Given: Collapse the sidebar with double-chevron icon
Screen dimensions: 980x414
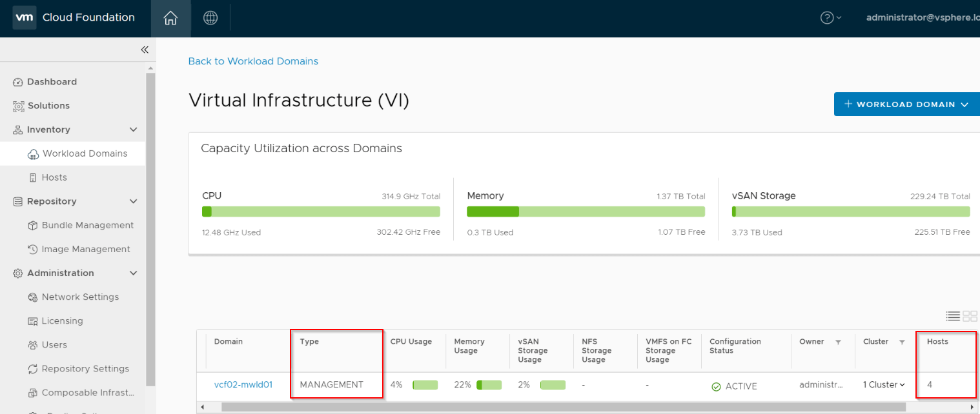Looking at the screenshot, I should point(145,50).
